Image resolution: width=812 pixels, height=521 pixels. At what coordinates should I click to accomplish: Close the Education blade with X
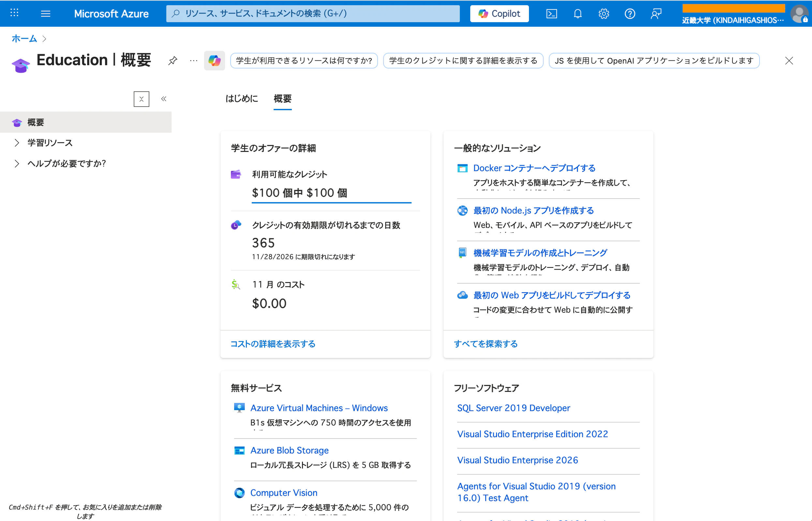pyautogui.click(x=789, y=61)
